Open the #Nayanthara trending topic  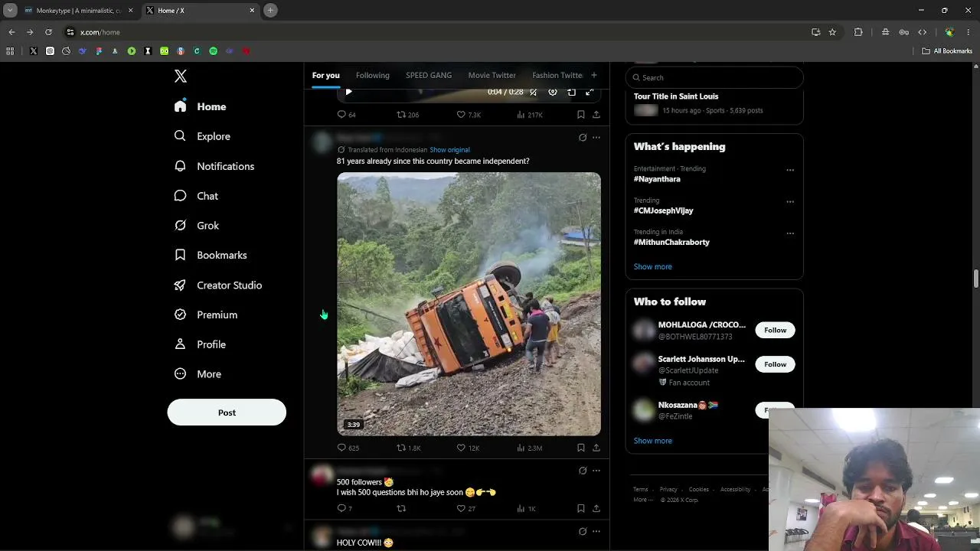click(657, 179)
